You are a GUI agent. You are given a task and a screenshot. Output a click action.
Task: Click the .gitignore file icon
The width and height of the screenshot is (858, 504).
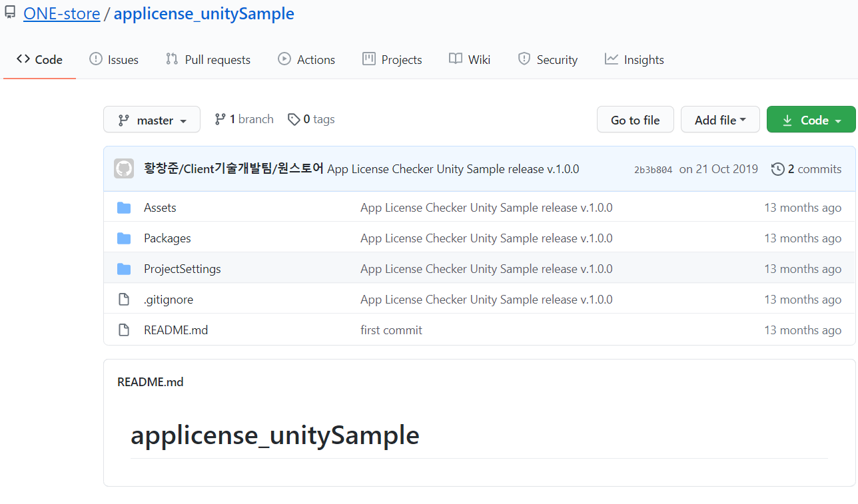[x=124, y=300]
